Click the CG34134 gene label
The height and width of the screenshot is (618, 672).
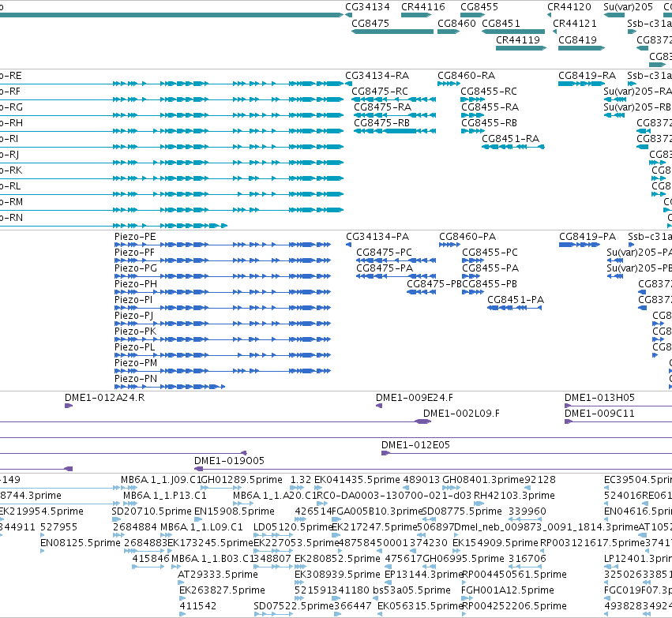pos(367,7)
